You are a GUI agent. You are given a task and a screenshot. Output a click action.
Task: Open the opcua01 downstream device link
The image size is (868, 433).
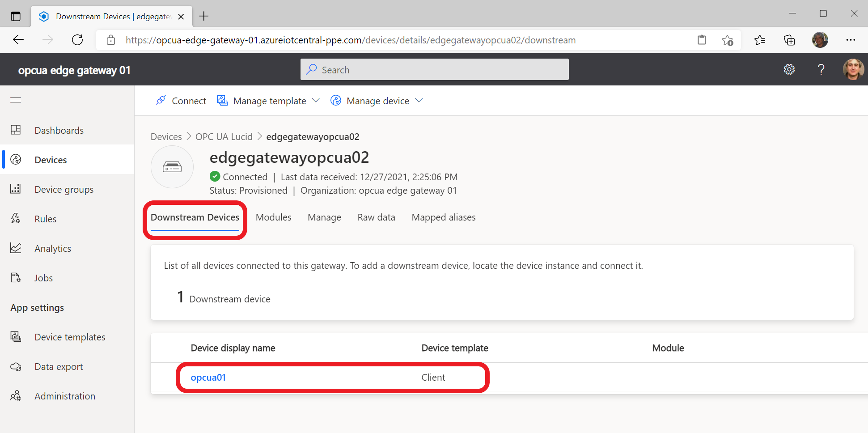[208, 378]
